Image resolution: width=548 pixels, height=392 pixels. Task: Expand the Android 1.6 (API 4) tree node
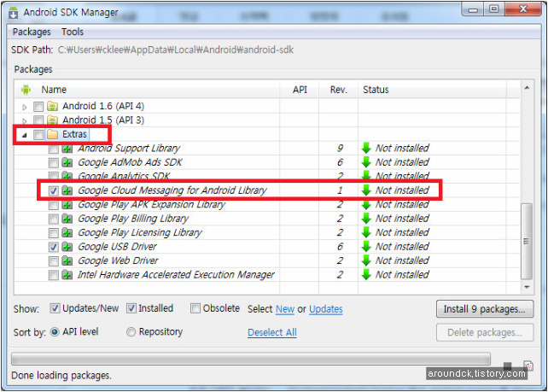click(25, 107)
